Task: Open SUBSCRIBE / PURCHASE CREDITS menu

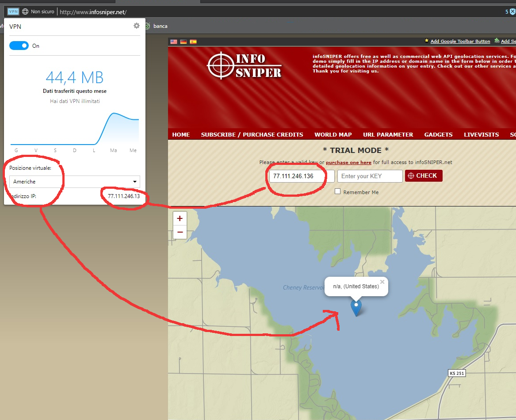Action: tap(252, 135)
